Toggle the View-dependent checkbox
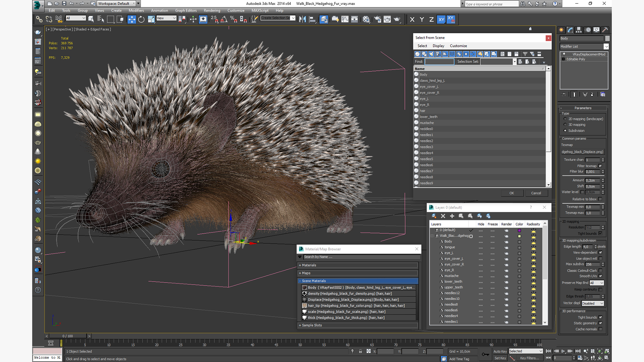This screenshot has height=362, width=644. pos(600,253)
